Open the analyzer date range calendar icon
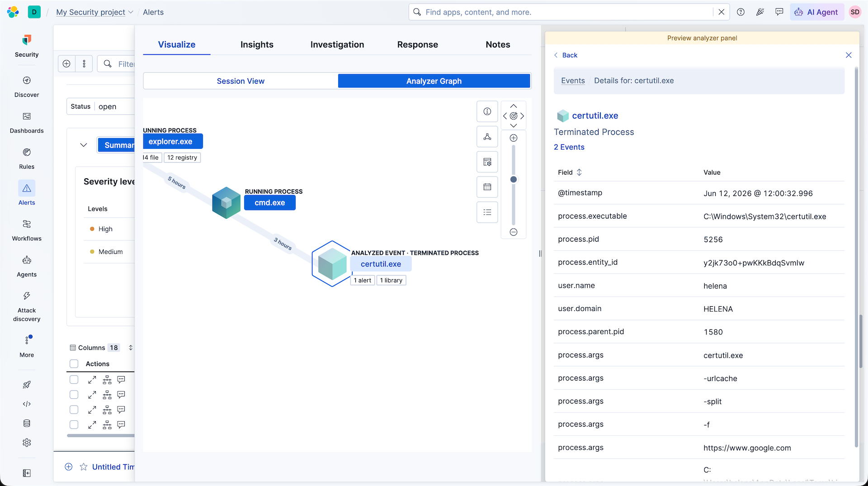 pos(487,187)
